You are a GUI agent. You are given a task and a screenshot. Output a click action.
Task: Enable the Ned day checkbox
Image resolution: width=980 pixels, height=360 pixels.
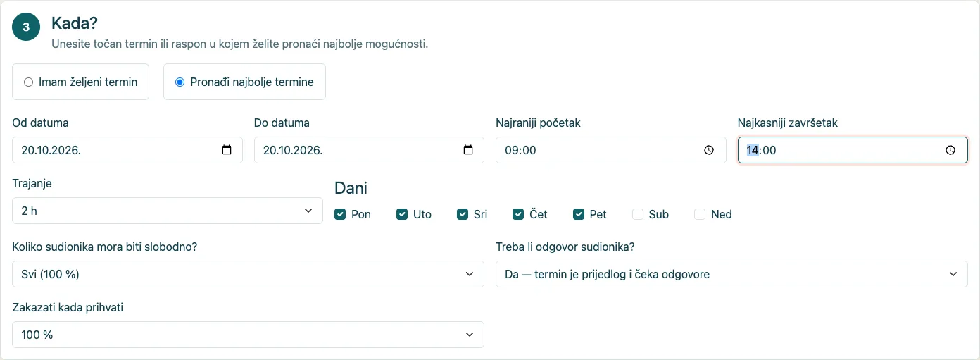[x=700, y=214]
